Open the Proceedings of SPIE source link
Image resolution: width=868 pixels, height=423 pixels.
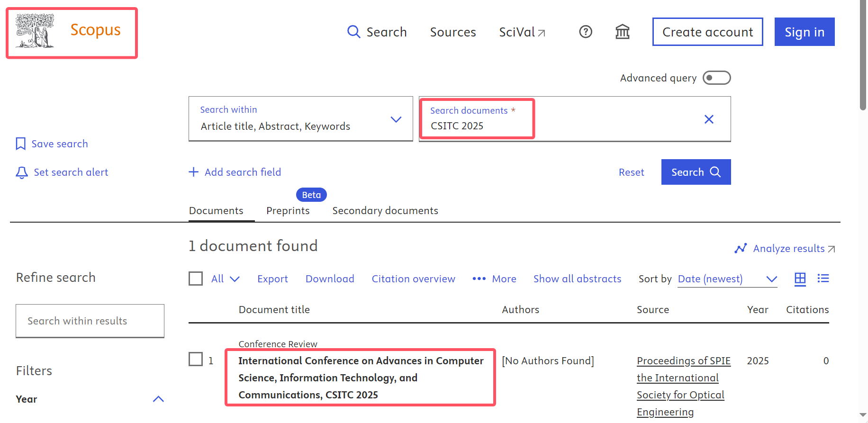click(x=684, y=386)
